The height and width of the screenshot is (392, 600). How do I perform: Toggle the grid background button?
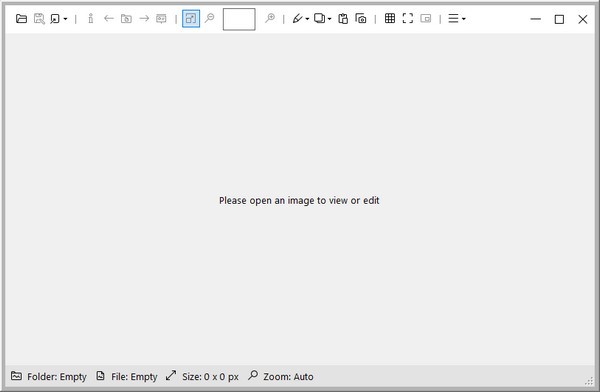pos(390,18)
